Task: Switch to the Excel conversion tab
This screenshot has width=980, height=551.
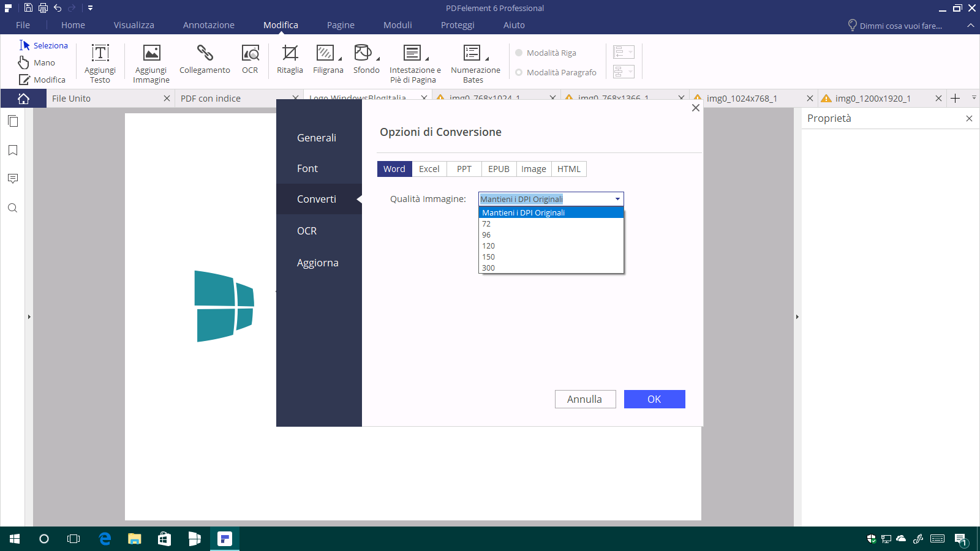Action: point(429,169)
